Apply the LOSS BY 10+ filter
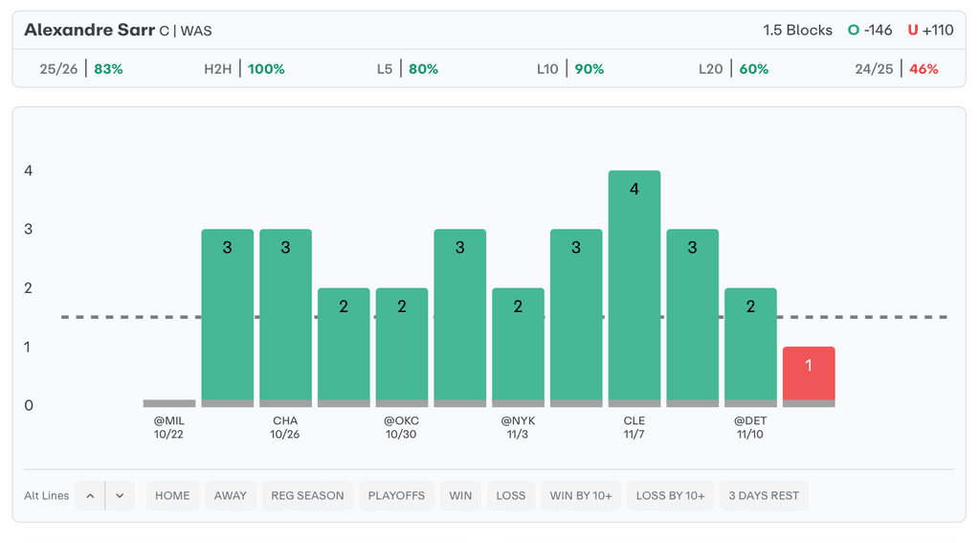 pos(670,495)
